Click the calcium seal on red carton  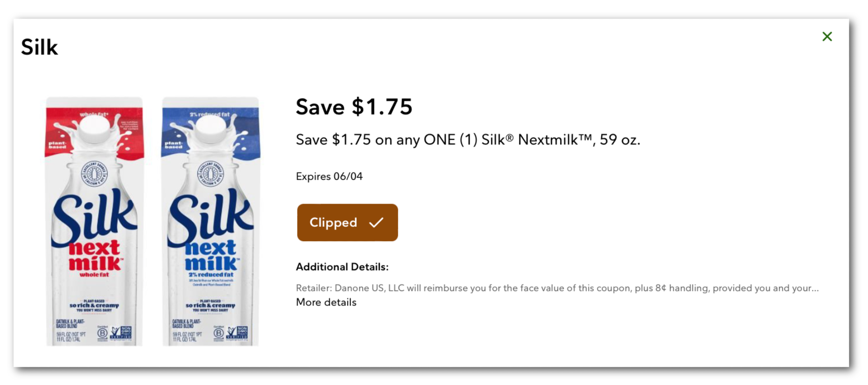94,174
